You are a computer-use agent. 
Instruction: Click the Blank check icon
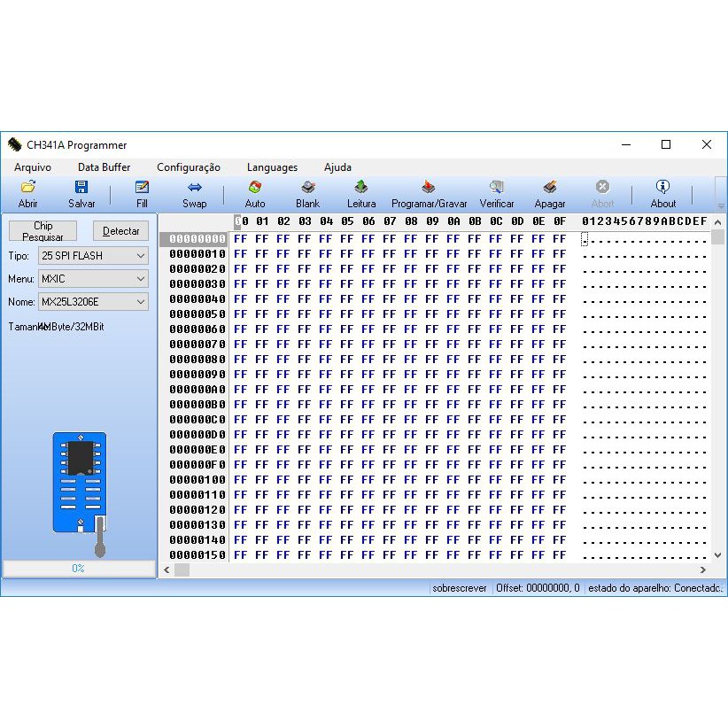click(308, 188)
